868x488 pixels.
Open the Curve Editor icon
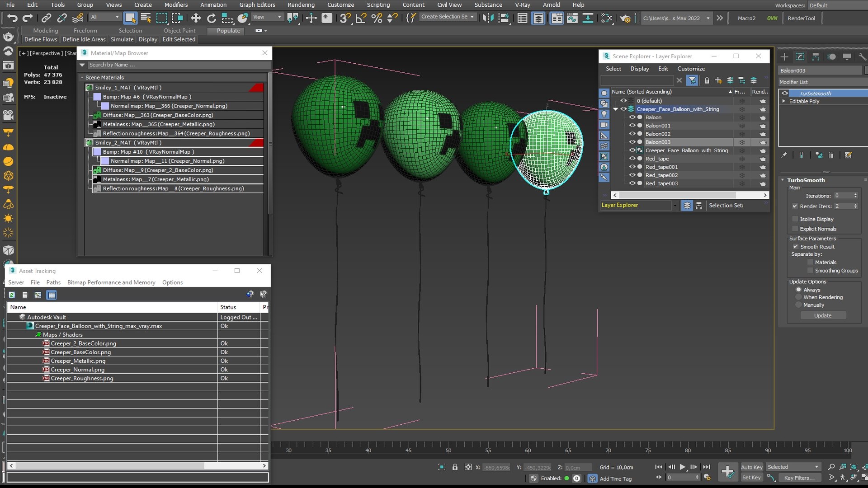[x=572, y=18]
